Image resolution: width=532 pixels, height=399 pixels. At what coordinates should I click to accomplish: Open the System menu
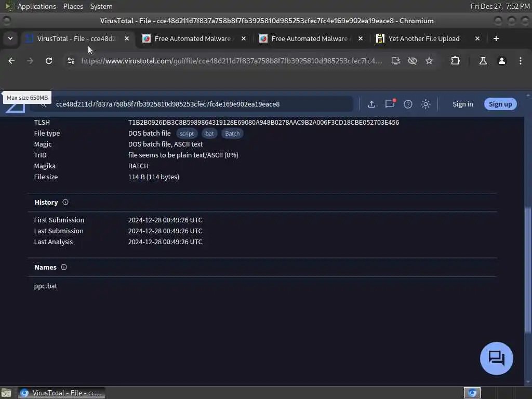[x=101, y=6]
